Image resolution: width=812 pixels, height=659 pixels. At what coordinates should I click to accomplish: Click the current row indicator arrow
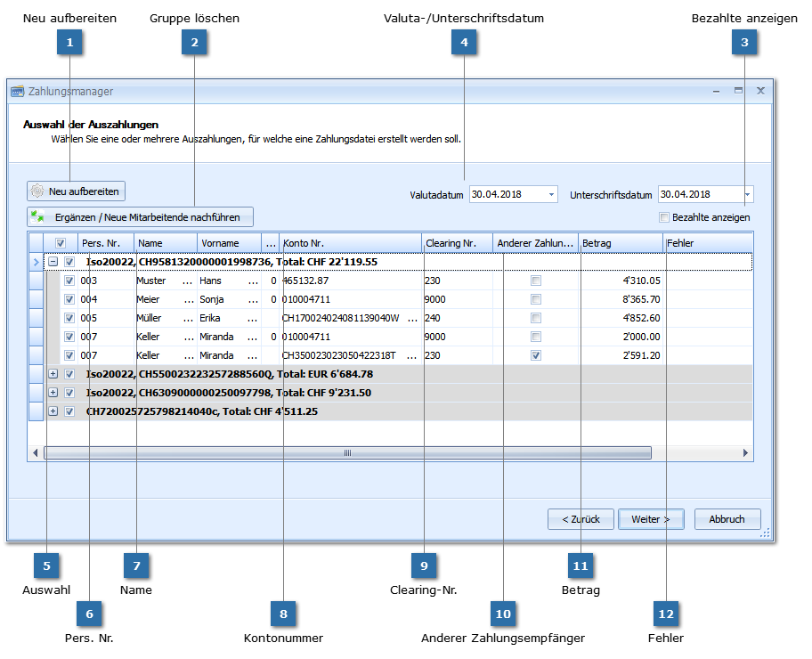coord(36,262)
